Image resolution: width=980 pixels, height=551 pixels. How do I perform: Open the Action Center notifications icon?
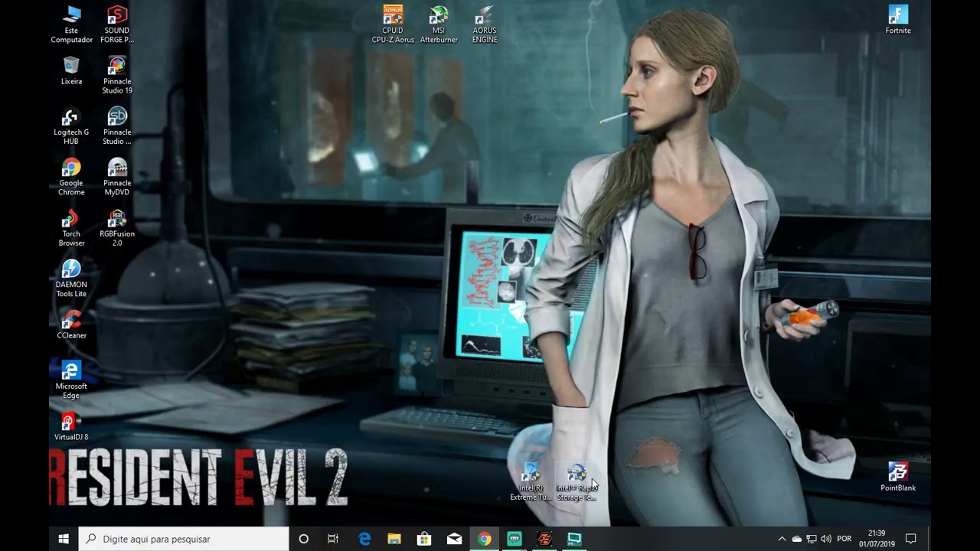click(911, 539)
